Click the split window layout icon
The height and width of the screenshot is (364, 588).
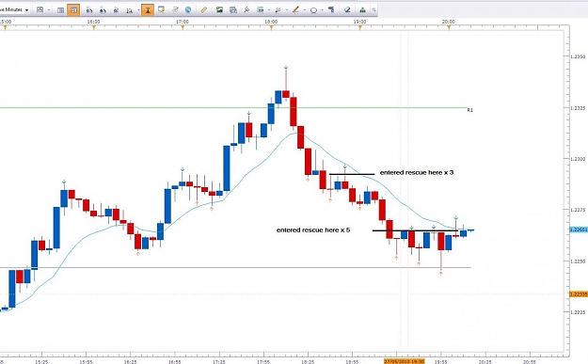click(x=60, y=10)
